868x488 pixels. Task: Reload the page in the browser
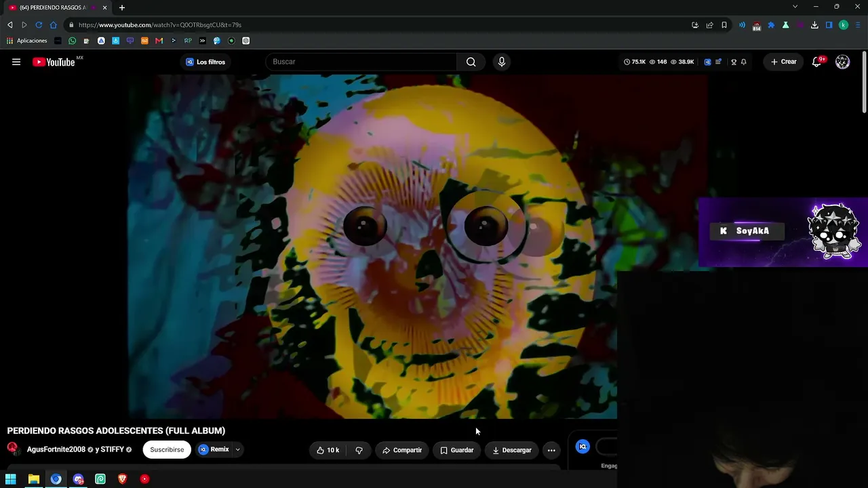(39, 25)
